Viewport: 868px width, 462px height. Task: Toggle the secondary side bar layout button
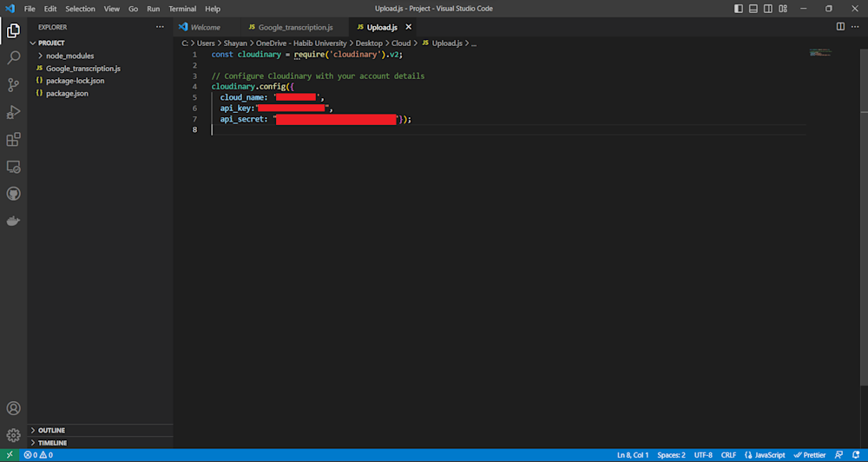click(x=768, y=9)
